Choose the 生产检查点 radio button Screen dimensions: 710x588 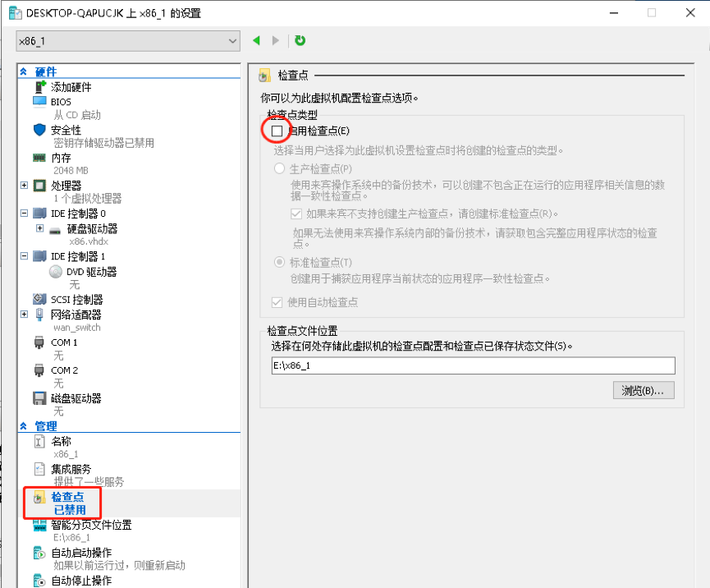[279, 168]
